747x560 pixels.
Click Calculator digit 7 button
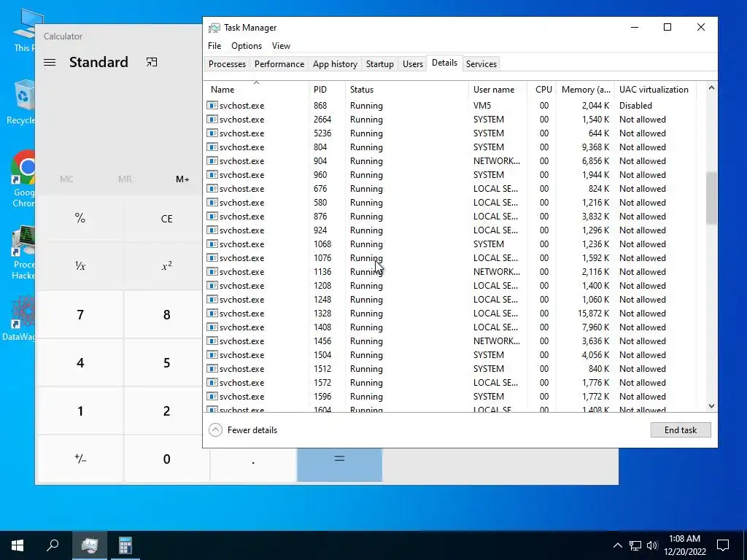(80, 315)
